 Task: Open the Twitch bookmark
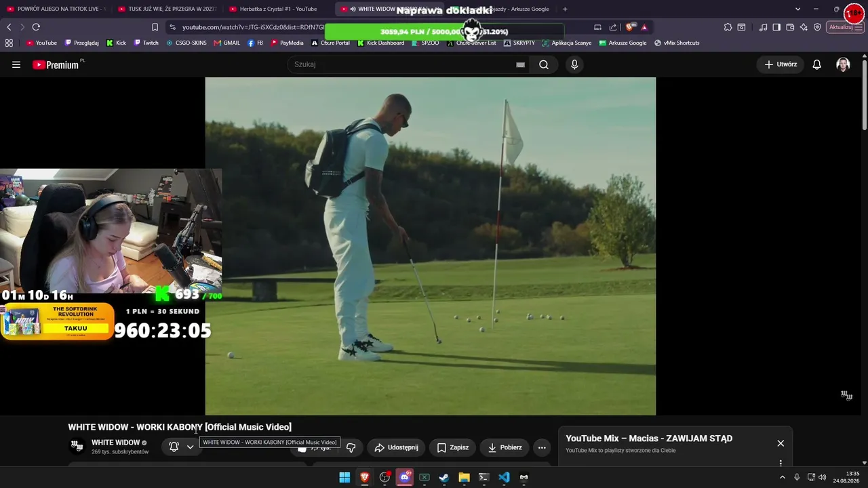pyautogui.click(x=146, y=43)
